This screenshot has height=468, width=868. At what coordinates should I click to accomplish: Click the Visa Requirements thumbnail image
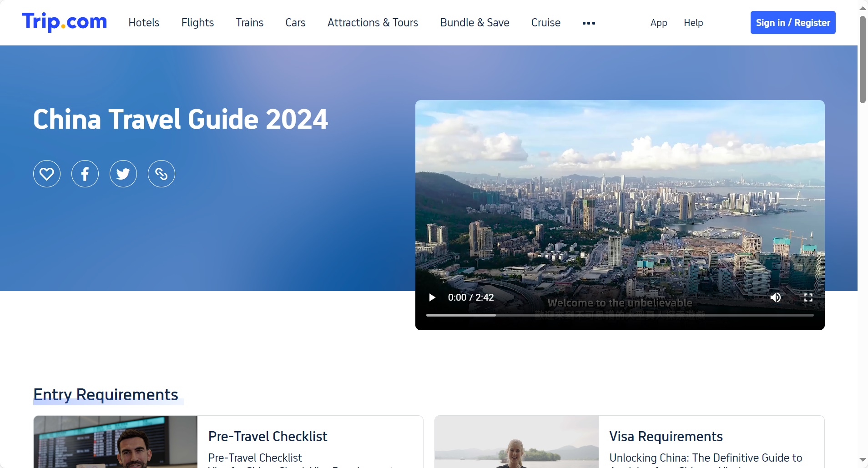(517, 442)
